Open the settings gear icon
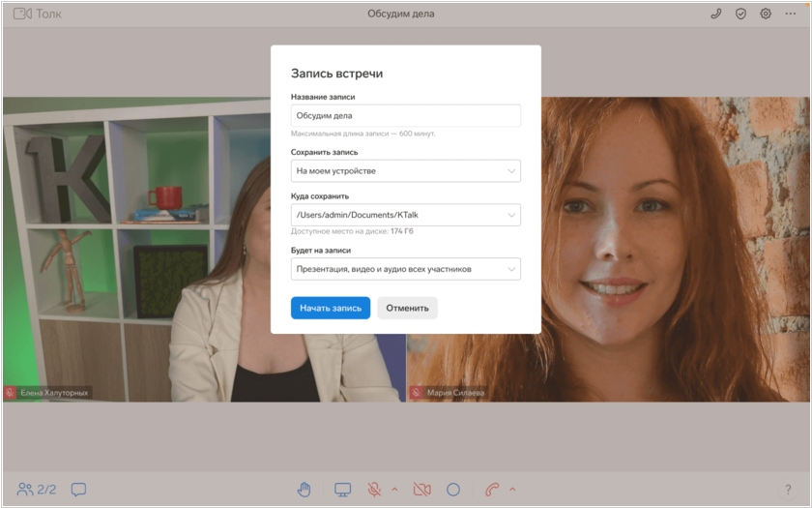The width and height of the screenshot is (812, 508). pyautogui.click(x=766, y=14)
